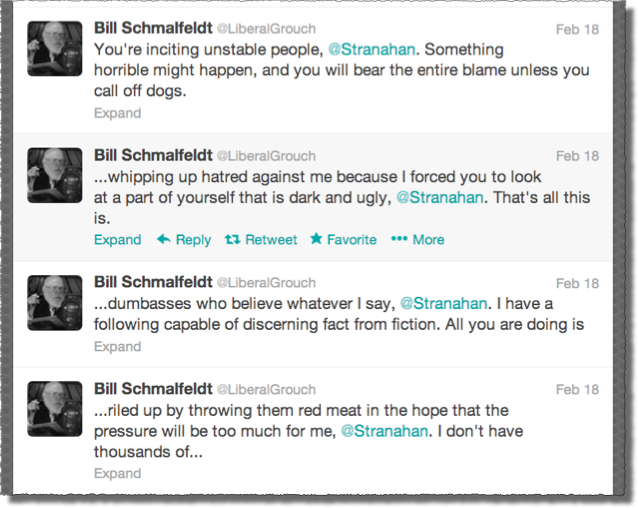Open @Stranahan mention in first tweet
Viewport: 638px width, 508px height.
pyautogui.click(x=370, y=48)
